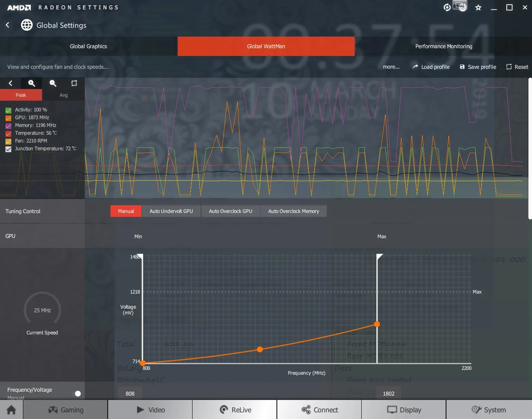The height and width of the screenshot is (419, 532).
Task: Open the Video section
Action: coord(150,410)
